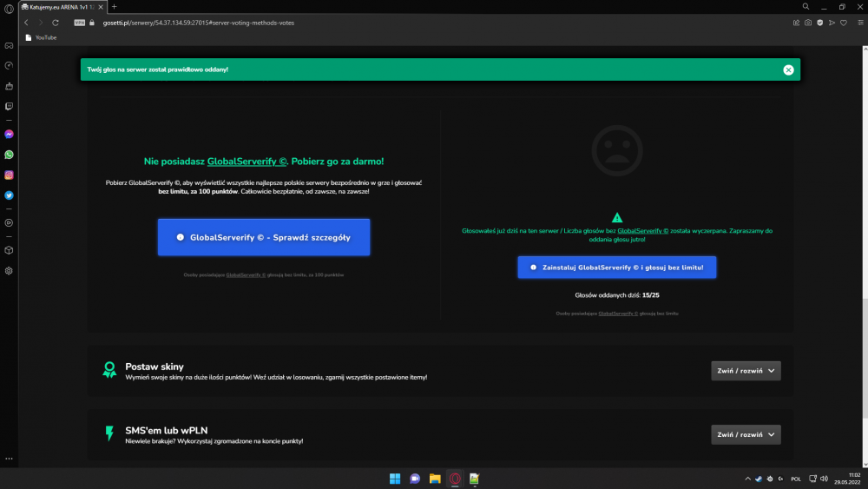Open the YouTube bookmark
This screenshot has width=868, height=489.
click(x=41, y=37)
